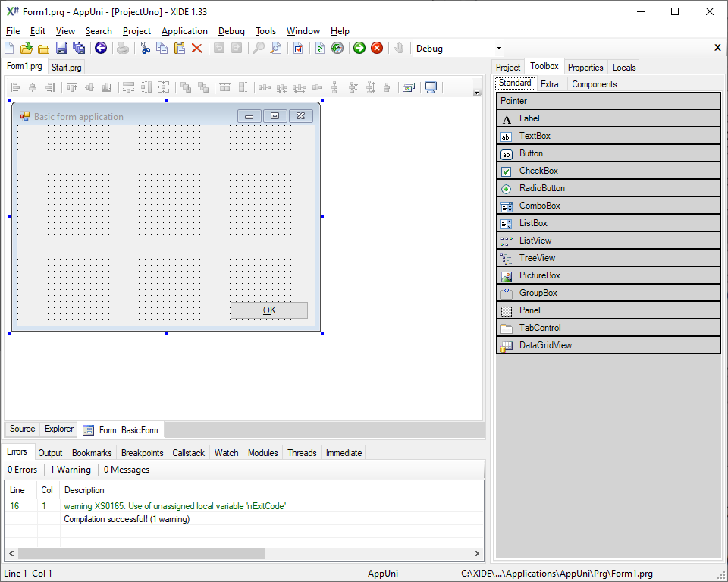The height and width of the screenshot is (582, 728).
Task: Click the bring to front designer icon
Action: [186, 87]
